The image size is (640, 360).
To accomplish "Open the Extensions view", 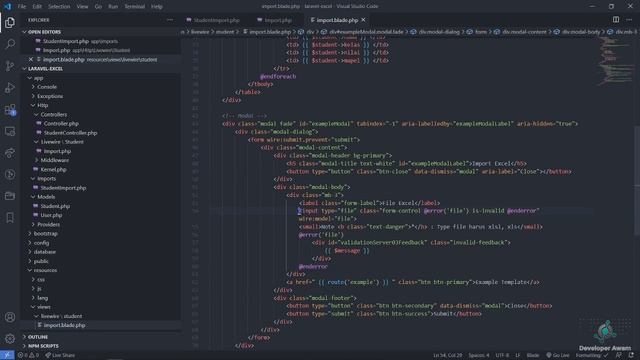I will pos(10,109).
